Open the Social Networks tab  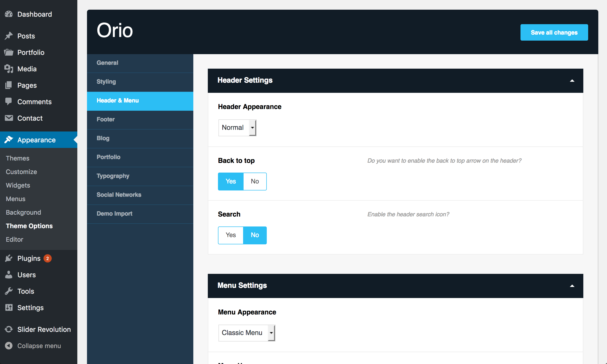click(140, 195)
